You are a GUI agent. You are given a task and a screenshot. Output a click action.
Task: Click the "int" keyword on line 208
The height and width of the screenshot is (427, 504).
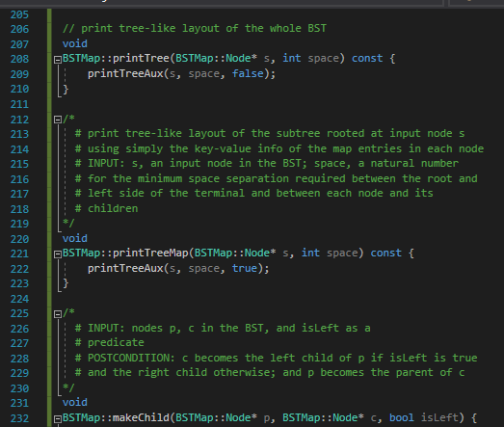point(292,58)
